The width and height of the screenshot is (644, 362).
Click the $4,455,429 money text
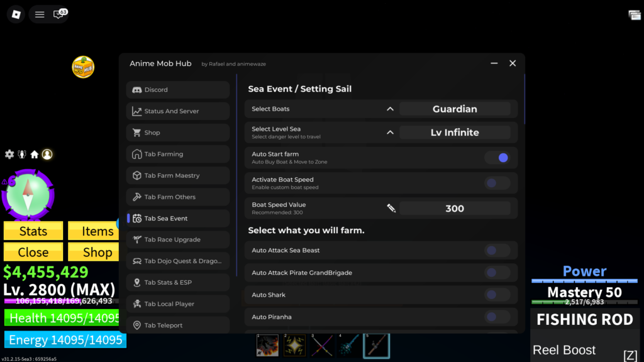pyautogui.click(x=45, y=271)
